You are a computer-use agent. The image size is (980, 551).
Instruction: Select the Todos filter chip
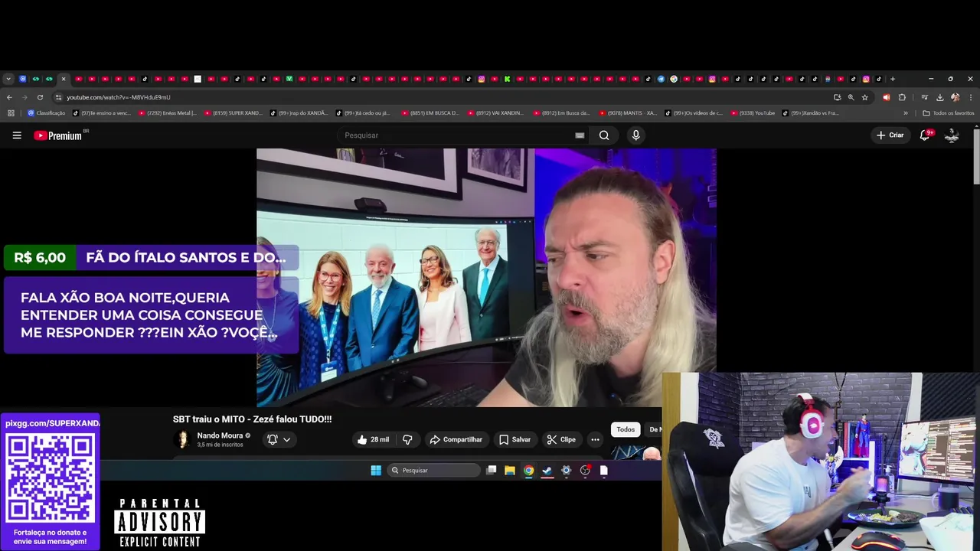pos(626,429)
